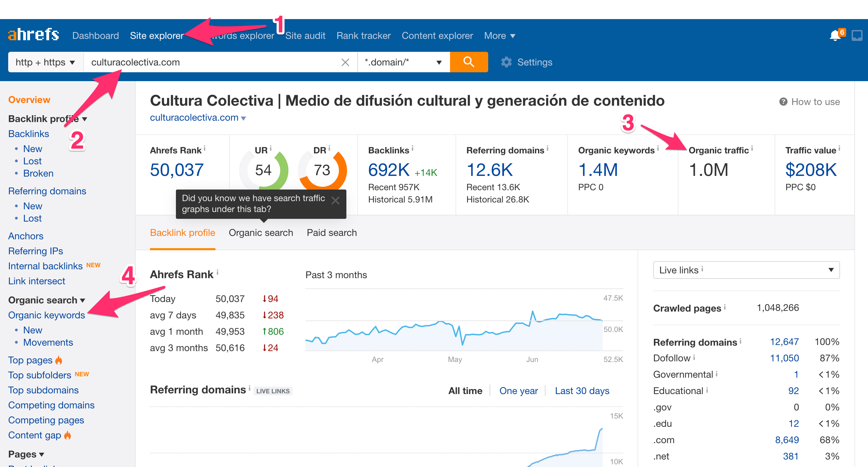Image resolution: width=868 pixels, height=467 pixels.
Task: Open Competing domains in the sidebar
Action: point(51,405)
